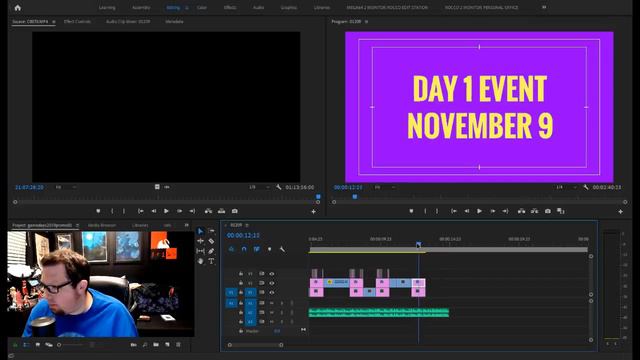Switch to the Learning workspace
Screen dimensions: 640x360
tap(107, 7)
